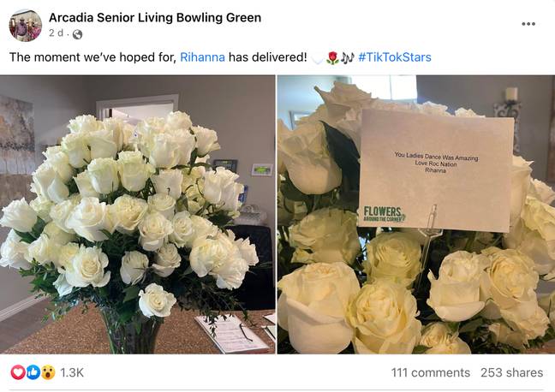The image size is (555, 392).
Task: Click the rose emoji in the caption
Action: tap(332, 57)
